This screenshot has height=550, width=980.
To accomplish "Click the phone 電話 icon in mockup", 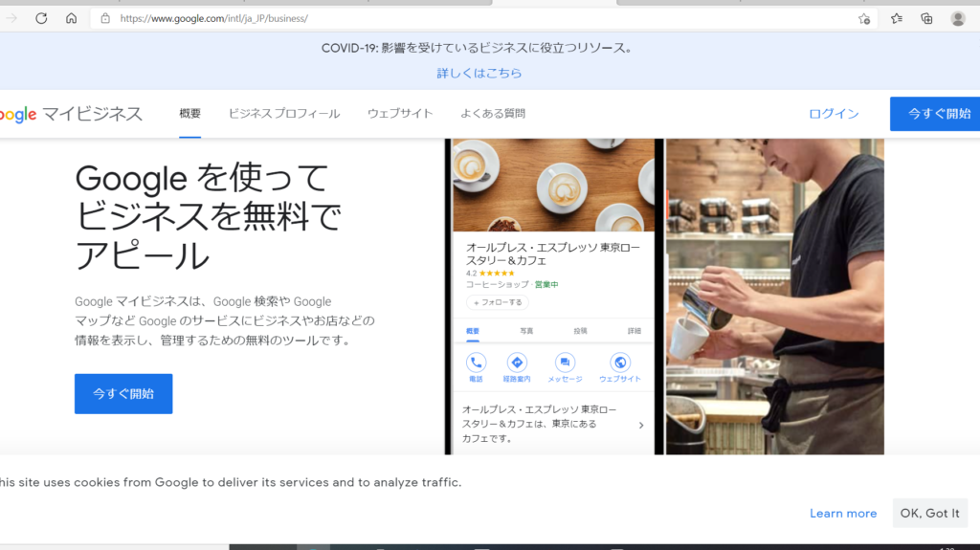I will [x=476, y=363].
